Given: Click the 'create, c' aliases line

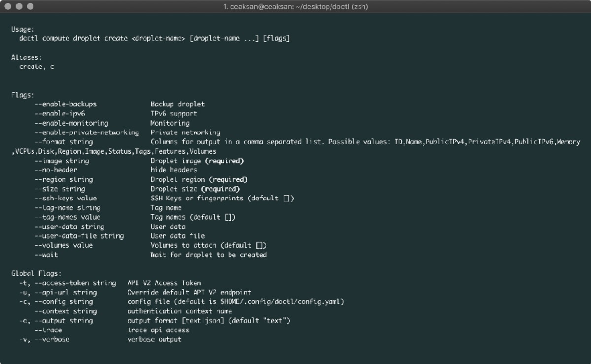Looking at the screenshot, I should click(x=36, y=66).
